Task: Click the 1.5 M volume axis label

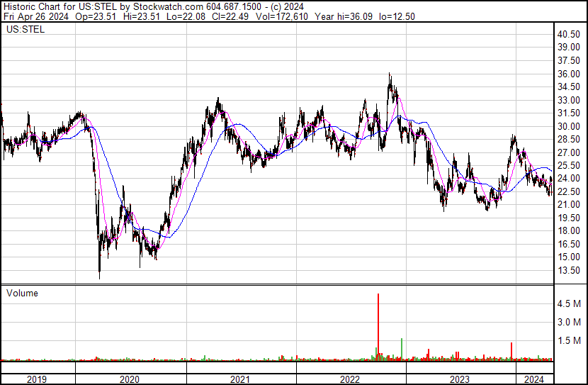Action: pyautogui.click(x=570, y=340)
